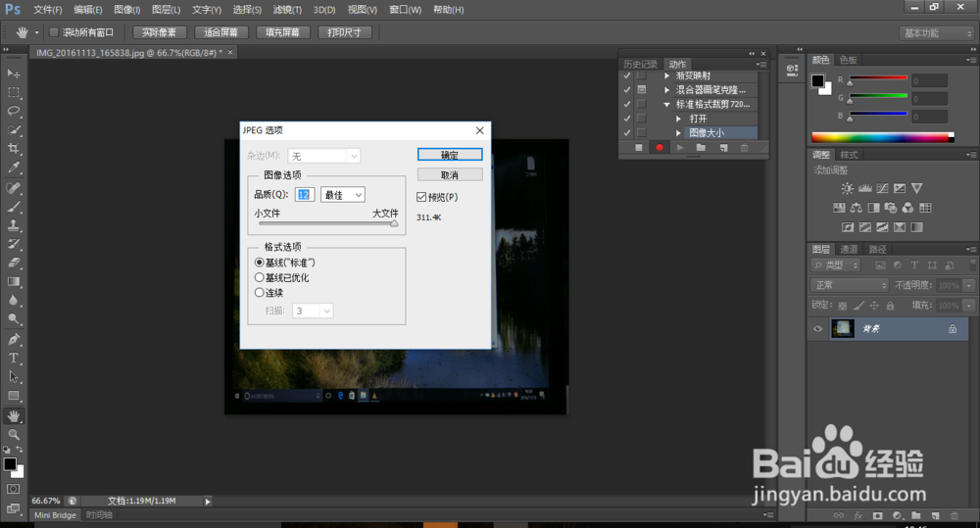The image size is (980, 528).
Task: Open the quality preset dropdown
Action: (x=342, y=195)
